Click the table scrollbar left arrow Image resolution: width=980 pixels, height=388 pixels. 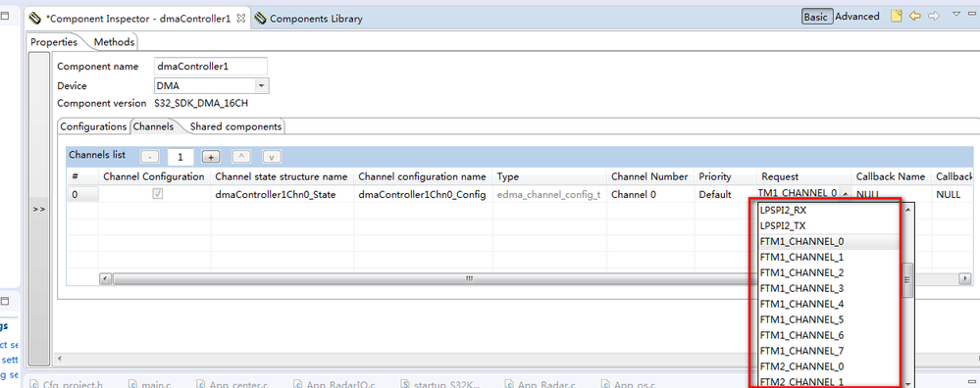pyautogui.click(x=105, y=278)
